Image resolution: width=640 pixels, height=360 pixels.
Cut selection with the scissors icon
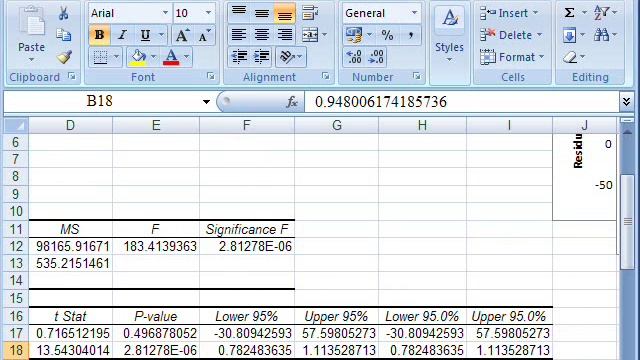(x=63, y=13)
